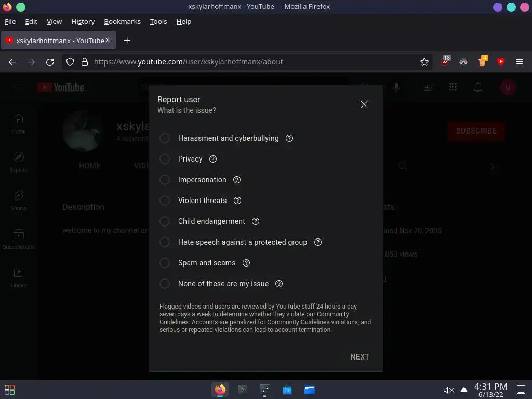Open help icon beside Privacy

click(x=212, y=159)
